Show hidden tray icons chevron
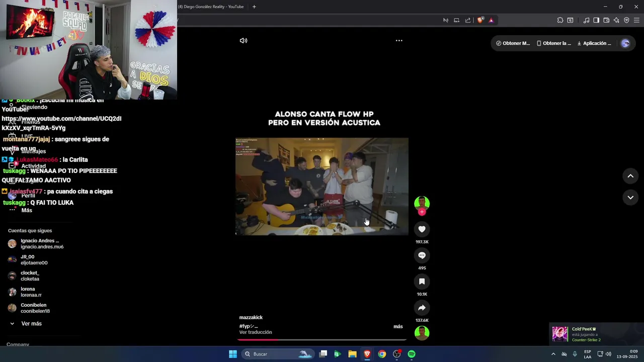This screenshot has width=644, height=362. [553, 354]
